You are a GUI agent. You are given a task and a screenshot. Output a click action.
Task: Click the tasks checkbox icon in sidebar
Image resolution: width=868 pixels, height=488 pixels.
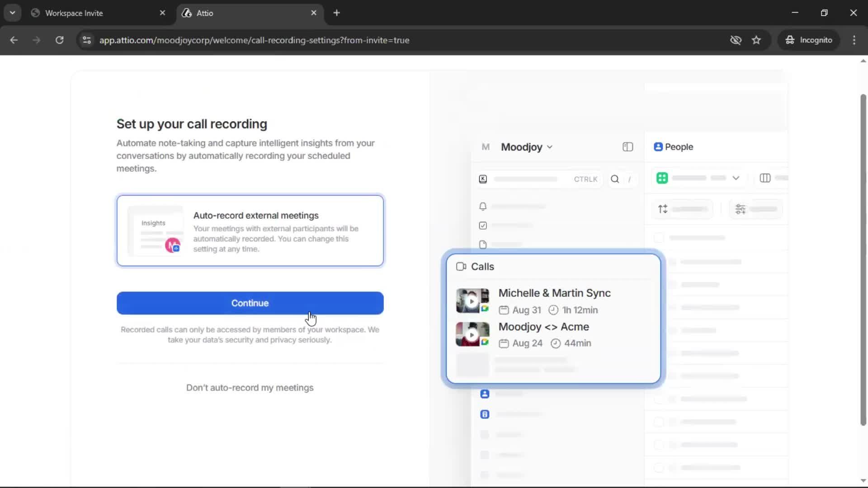click(x=483, y=225)
